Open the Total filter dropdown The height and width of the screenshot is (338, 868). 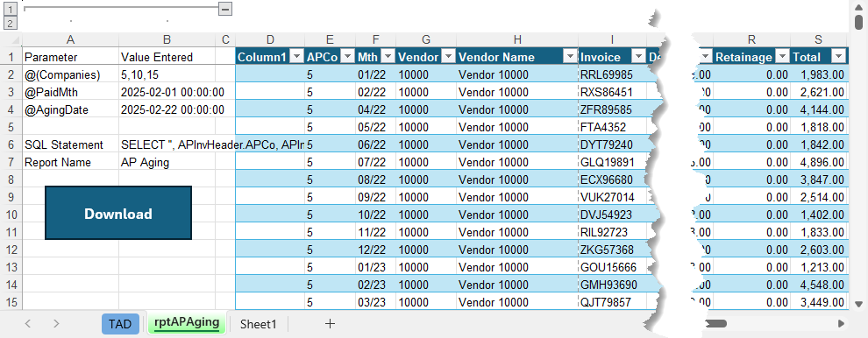[x=839, y=56]
